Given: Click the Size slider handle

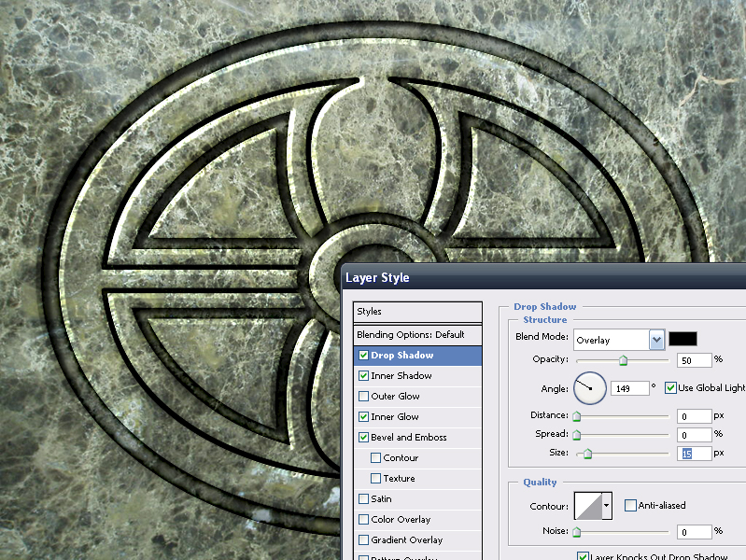Looking at the screenshot, I should 587,454.
